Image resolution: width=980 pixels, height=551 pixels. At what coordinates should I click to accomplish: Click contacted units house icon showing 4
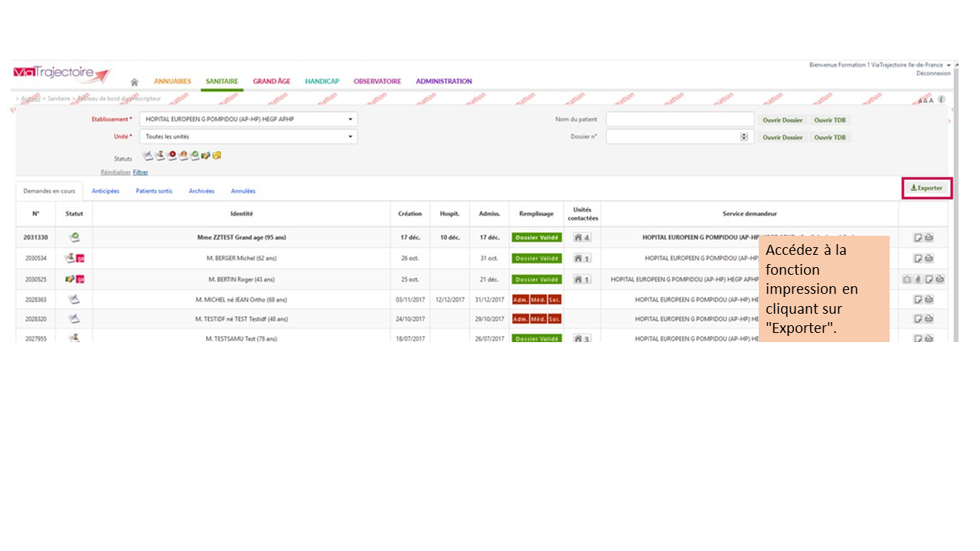(x=582, y=238)
